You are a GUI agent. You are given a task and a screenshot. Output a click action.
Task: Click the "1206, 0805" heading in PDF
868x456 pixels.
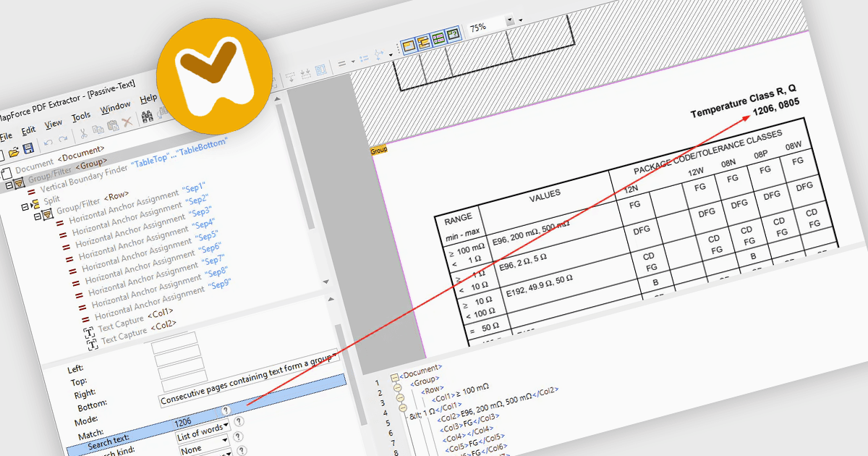coord(776,108)
